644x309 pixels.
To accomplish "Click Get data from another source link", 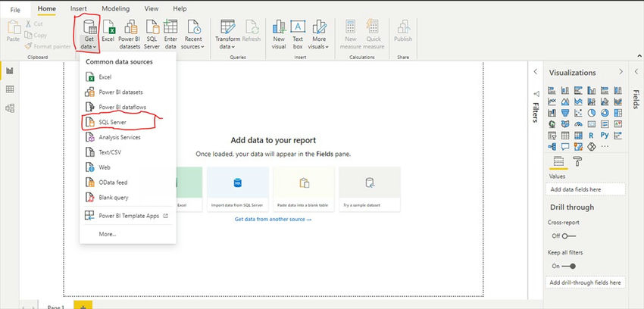I will point(273,220).
